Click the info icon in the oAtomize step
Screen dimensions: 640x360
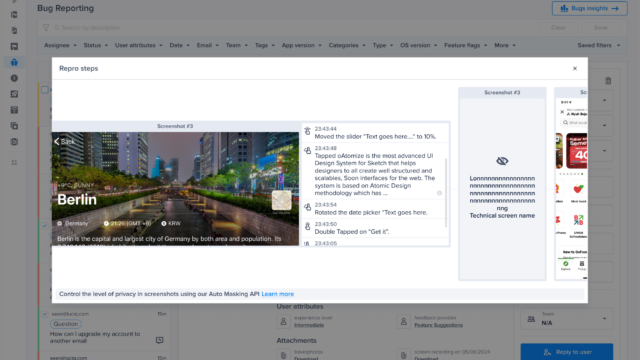[439, 193]
